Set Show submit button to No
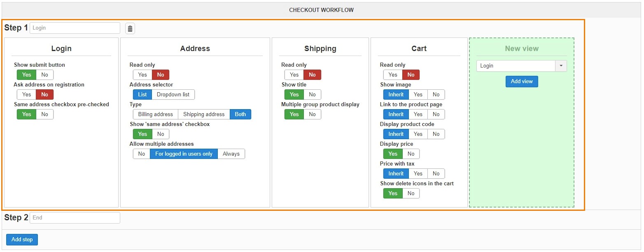 click(x=44, y=75)
